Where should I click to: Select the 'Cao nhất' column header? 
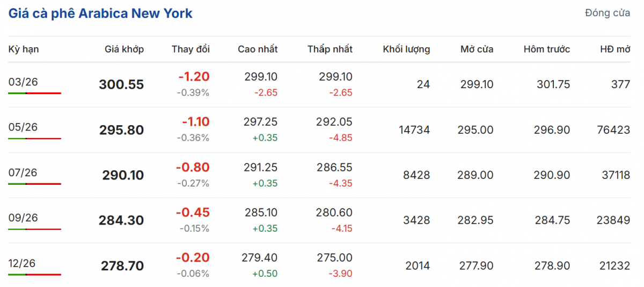coord(258,49)
